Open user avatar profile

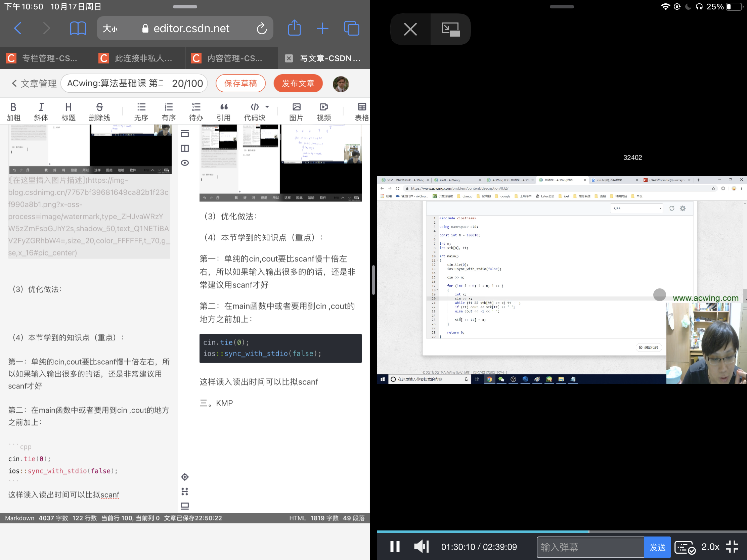[341, 84]
